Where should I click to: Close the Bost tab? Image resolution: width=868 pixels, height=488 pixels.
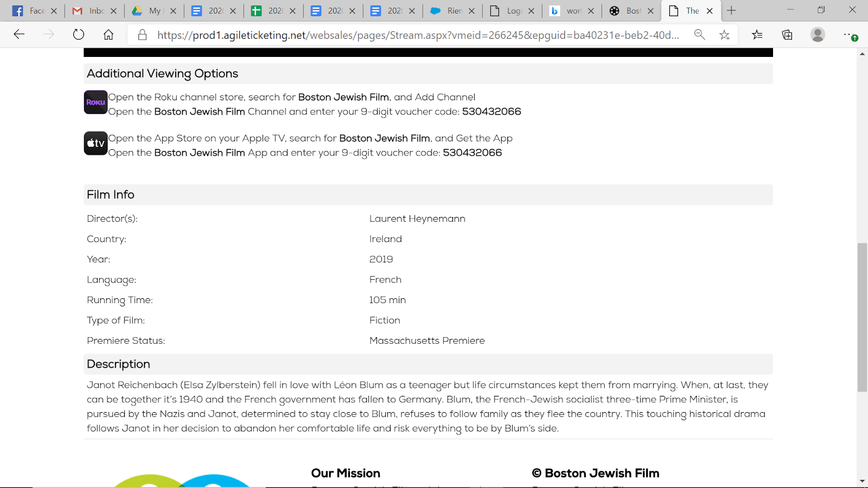tap(650, 11)
